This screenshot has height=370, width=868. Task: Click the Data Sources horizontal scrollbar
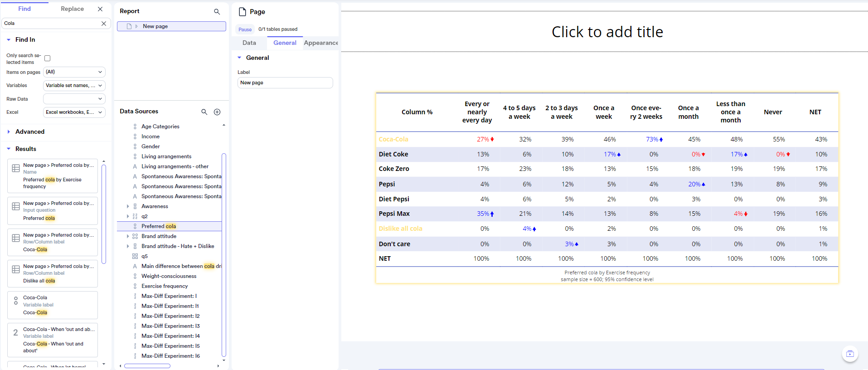pyautogui.click(x=147, y=366)
